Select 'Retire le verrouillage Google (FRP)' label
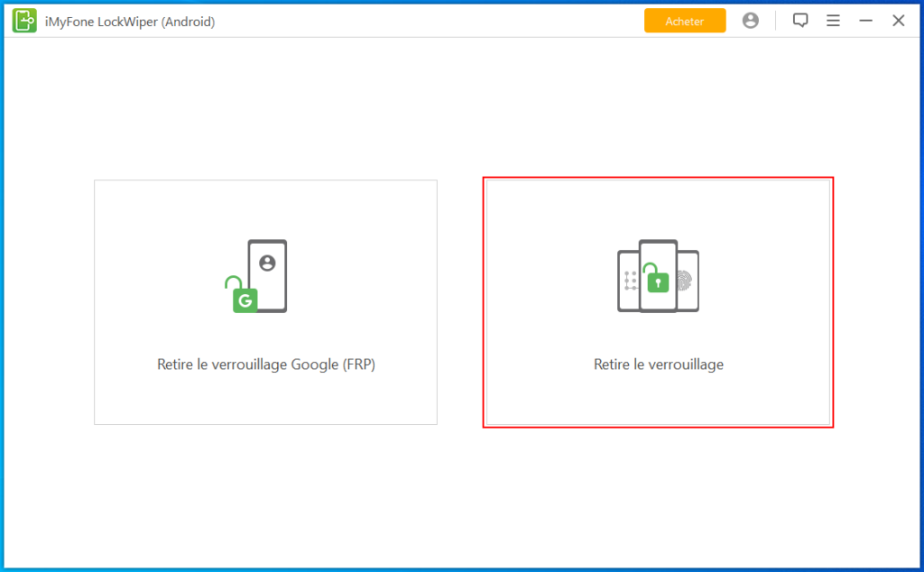Screen dimensions: 924x572 (266, 364)
